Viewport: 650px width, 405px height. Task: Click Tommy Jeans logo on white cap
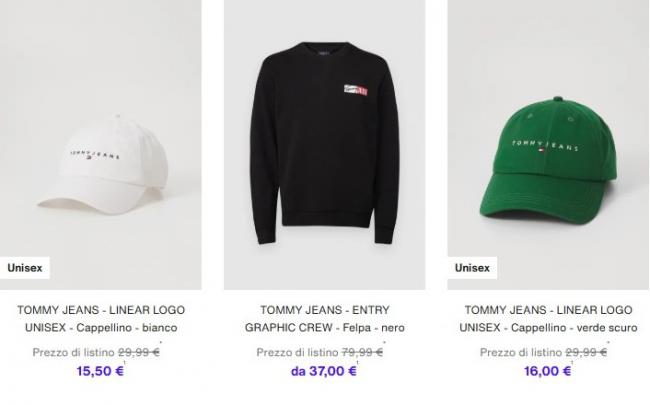95,155
